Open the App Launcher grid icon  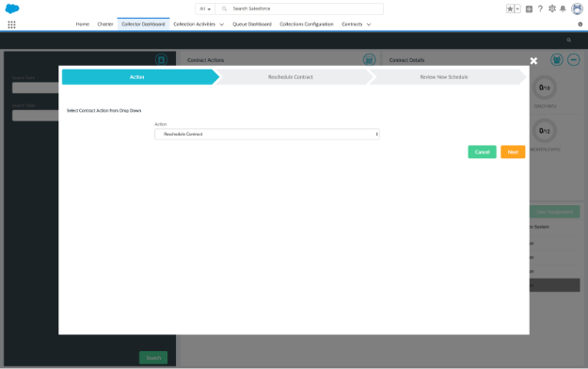pos(11,24)
